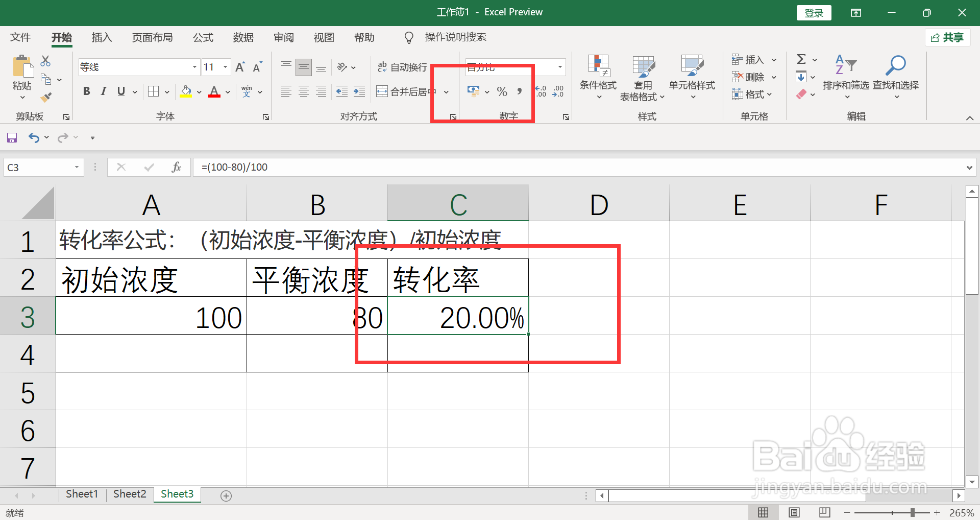Cut selection with scissors icon

(x=45, y=61)
